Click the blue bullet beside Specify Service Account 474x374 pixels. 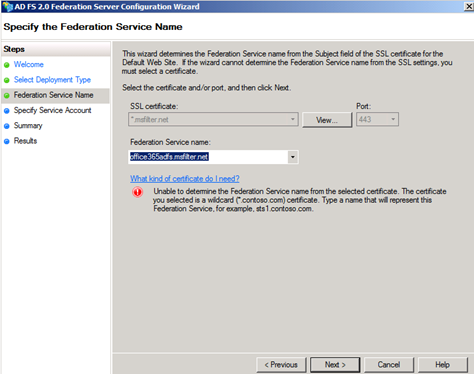[7, 111]
